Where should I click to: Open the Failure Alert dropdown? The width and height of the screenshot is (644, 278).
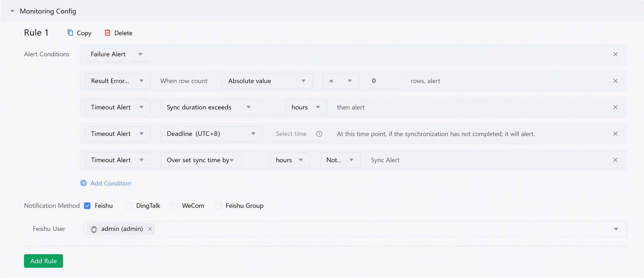coord(117,54)
